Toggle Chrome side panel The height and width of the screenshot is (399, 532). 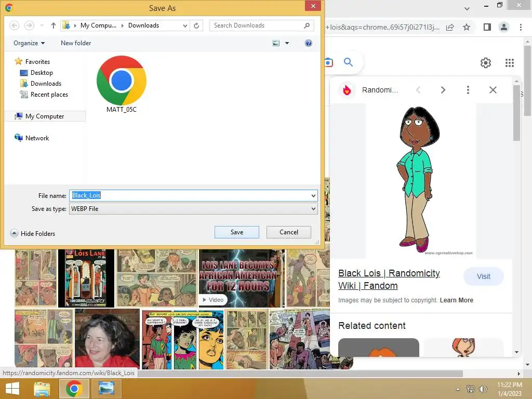coord(487,27)
